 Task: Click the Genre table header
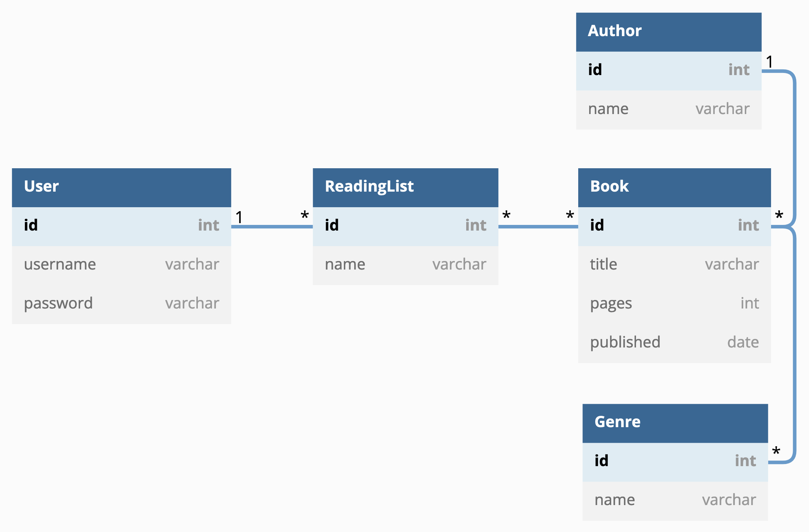pos(675,423)
